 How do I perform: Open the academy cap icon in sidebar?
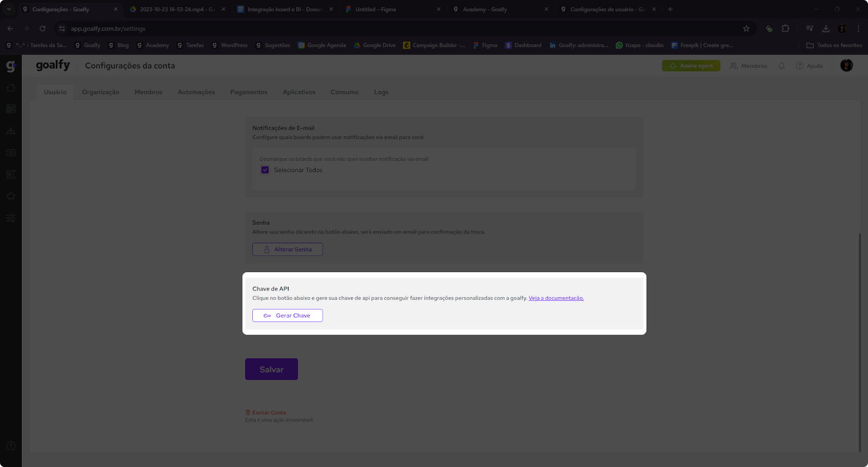pos(11,196)
